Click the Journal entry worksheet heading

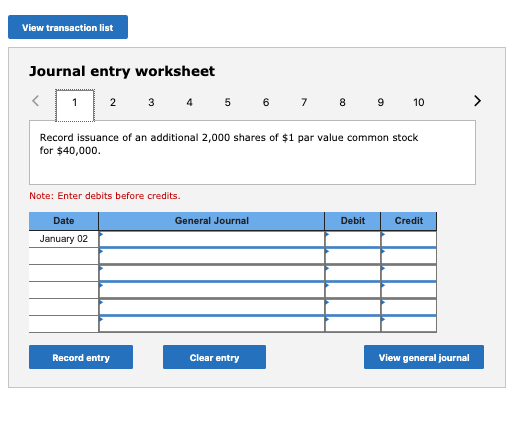[x=122, y=71]
